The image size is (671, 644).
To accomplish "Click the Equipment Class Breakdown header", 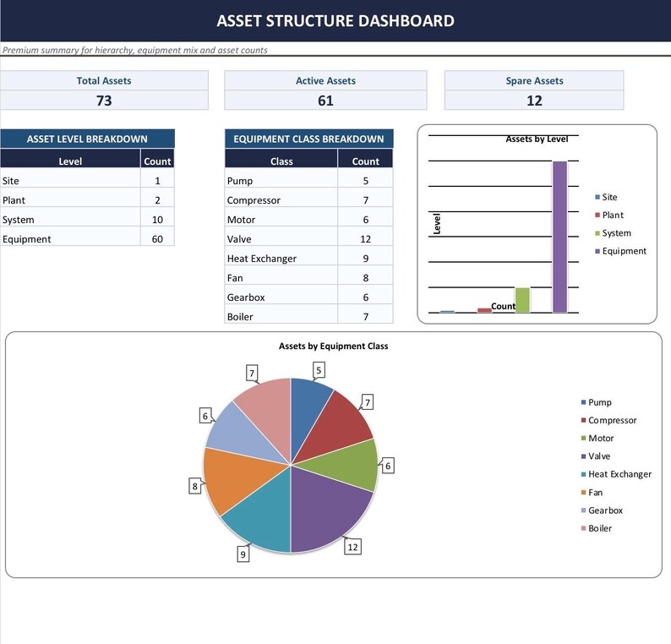I will 308,139.
